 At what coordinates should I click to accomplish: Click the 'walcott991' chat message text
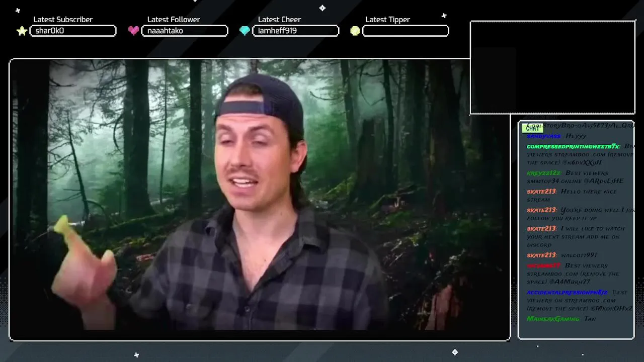click(579, 255)
